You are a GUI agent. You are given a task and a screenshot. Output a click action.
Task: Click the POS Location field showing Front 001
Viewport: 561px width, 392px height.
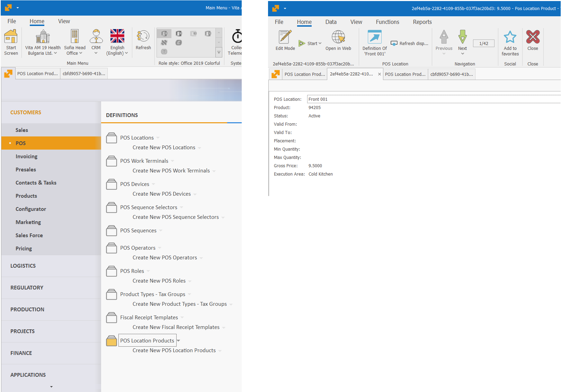pos(434,99)
